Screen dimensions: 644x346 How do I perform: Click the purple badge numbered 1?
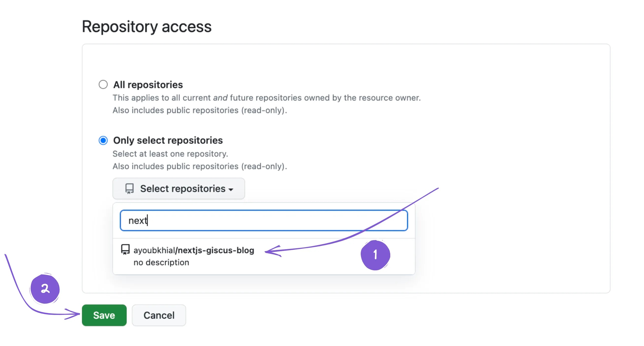click(x=375, y=255)
